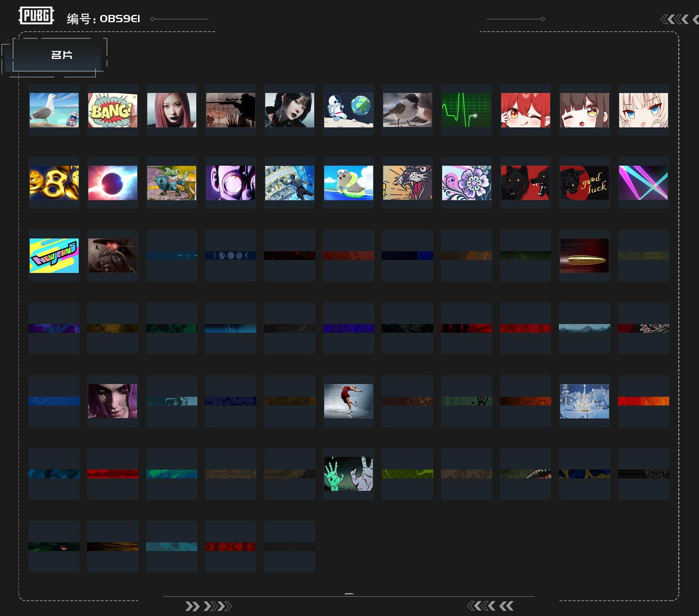The image size is (699, 616).
Task: Select the zombie hands namecard
Action: [348, 474]
